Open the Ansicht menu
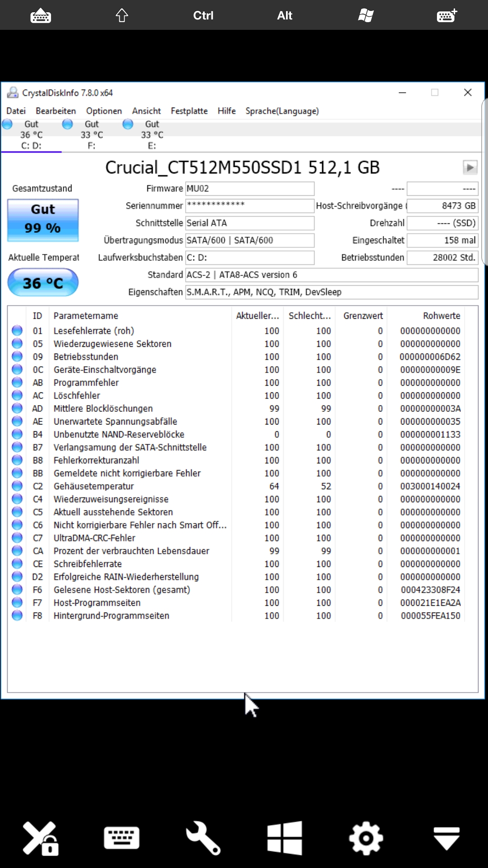 pyautogui.click(x=146, y=111)
